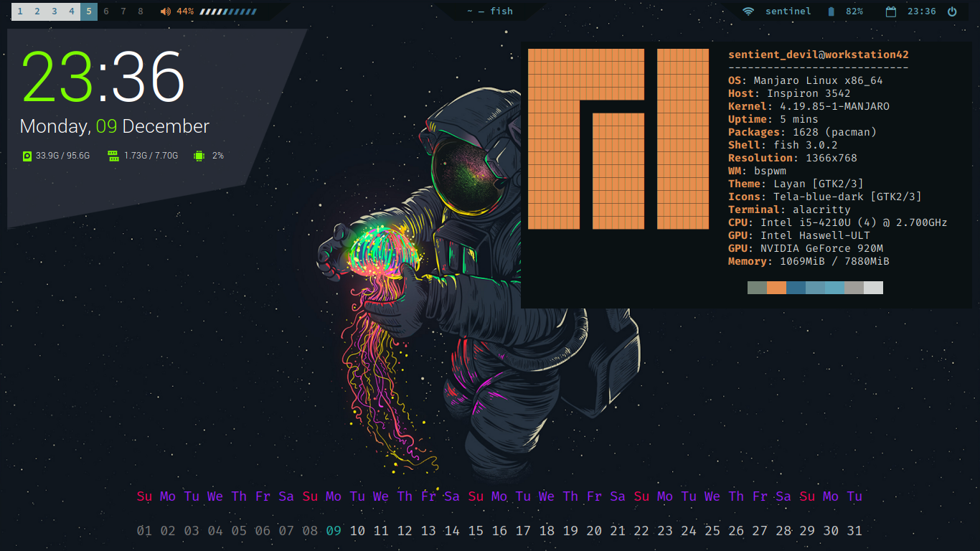The height and width of the screenshot is (551, 980).
Task: Click the 'Kernel: 4.19.85-1-MANJARO' line
Action: tap(809, 106)
